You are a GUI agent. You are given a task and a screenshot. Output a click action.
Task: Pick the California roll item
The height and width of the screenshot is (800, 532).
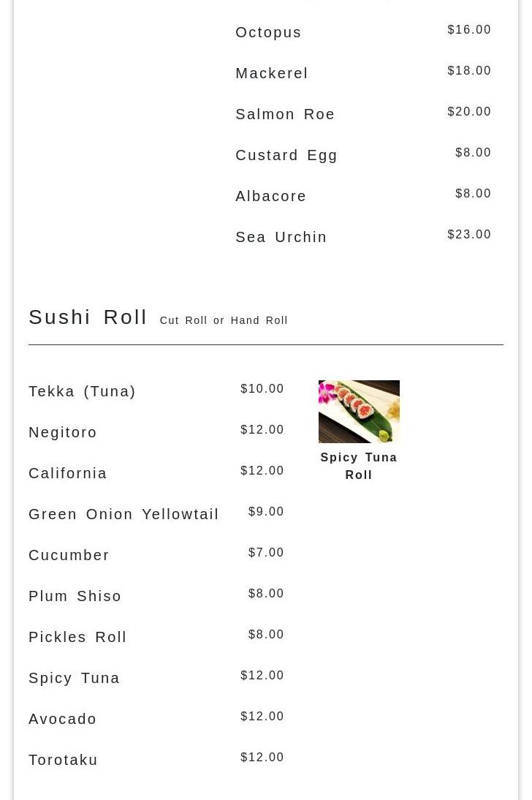68,473
